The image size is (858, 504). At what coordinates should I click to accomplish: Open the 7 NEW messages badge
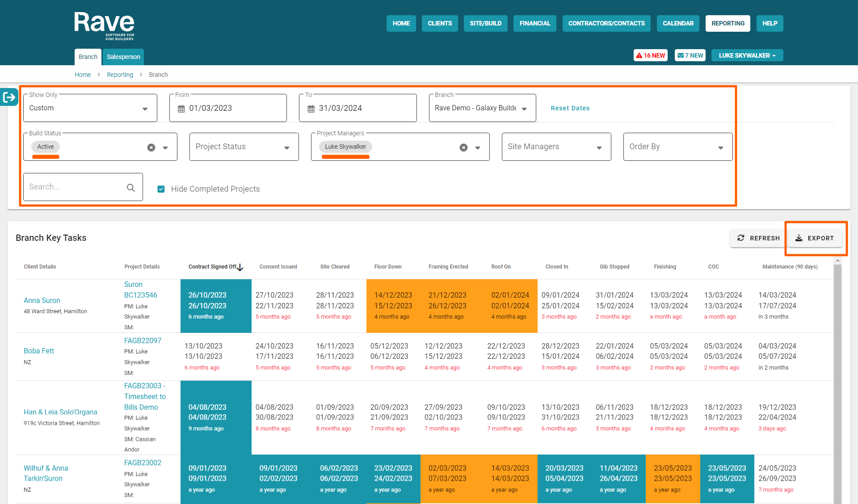(x=690, y=55)
